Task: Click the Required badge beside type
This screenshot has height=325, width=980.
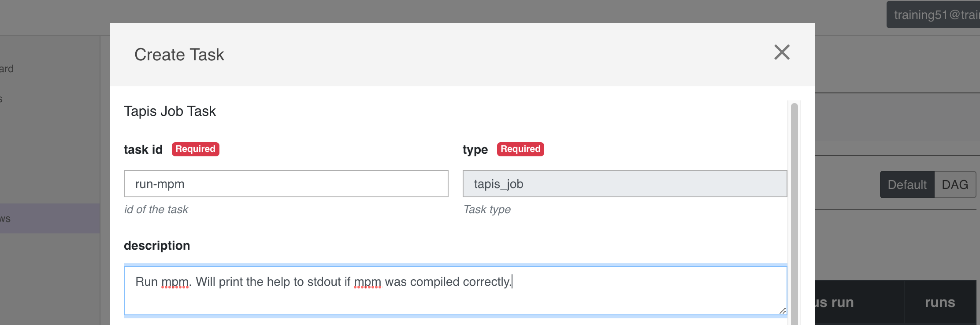Action: coord(520,149)
